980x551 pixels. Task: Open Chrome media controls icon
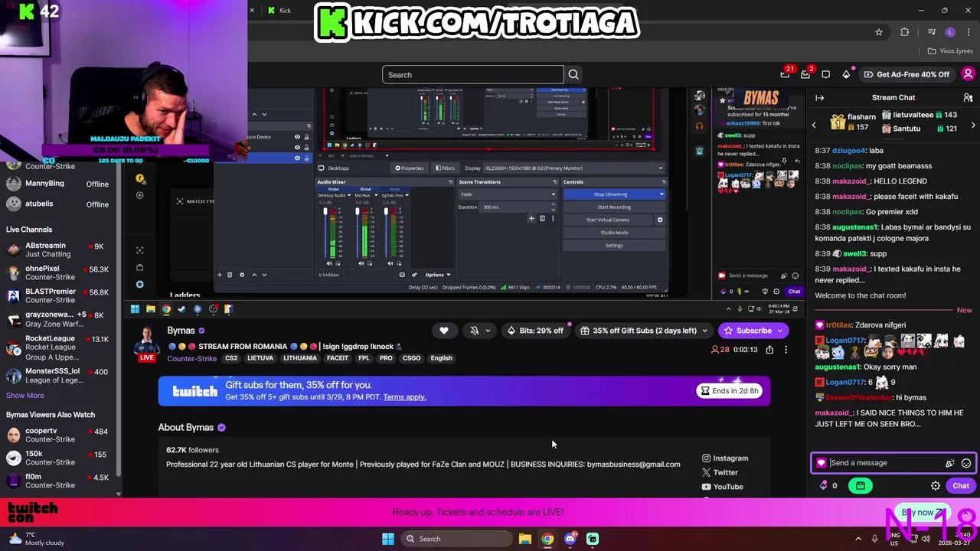931,32
